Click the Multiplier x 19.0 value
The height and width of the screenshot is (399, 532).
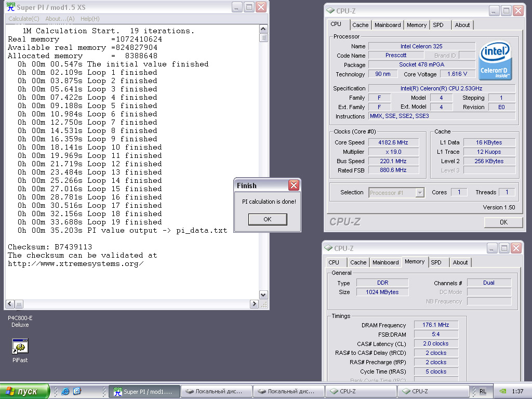click(393, 152)
